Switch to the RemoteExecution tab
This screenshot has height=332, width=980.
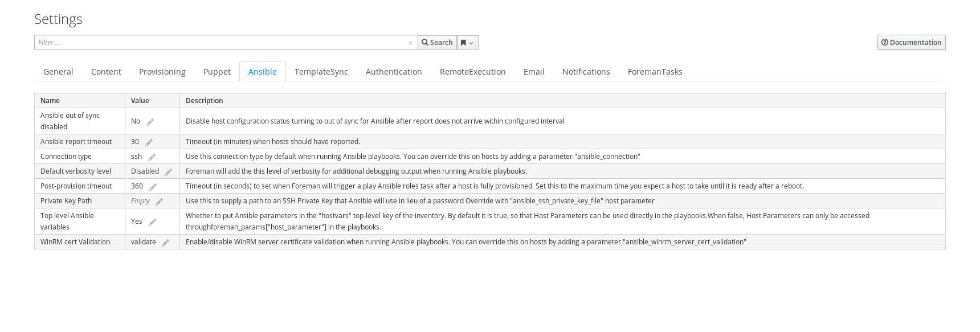473,72
